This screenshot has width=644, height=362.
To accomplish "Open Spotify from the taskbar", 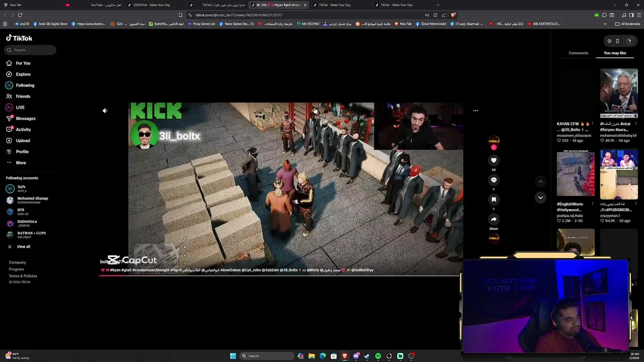I will (x=378, y=356).
